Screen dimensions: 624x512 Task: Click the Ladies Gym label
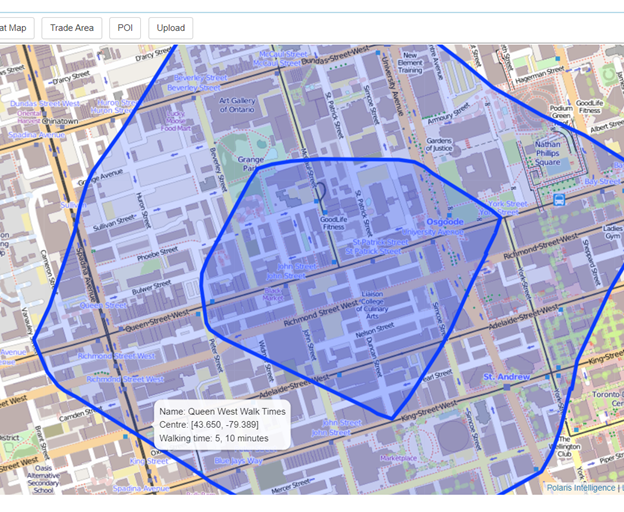click(613, 232)
